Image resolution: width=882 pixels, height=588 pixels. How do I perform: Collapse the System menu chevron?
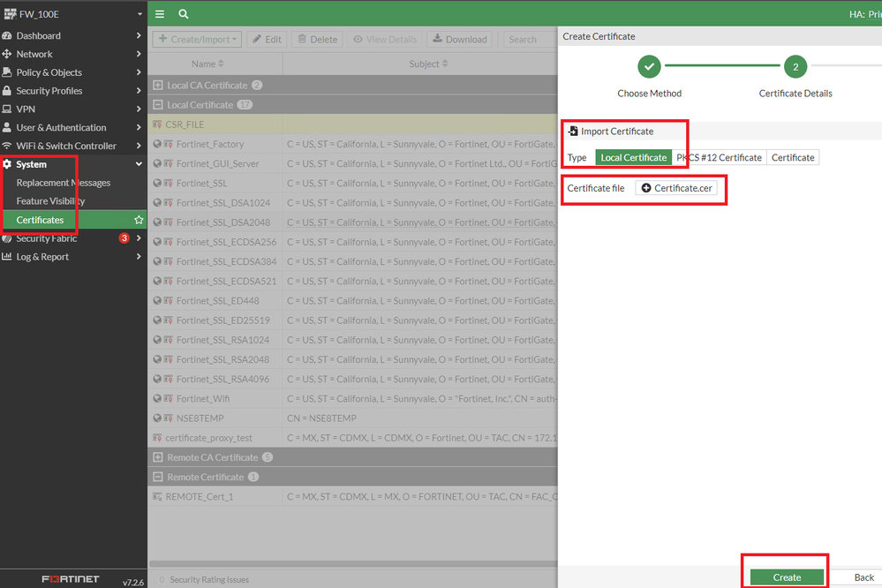139,163
